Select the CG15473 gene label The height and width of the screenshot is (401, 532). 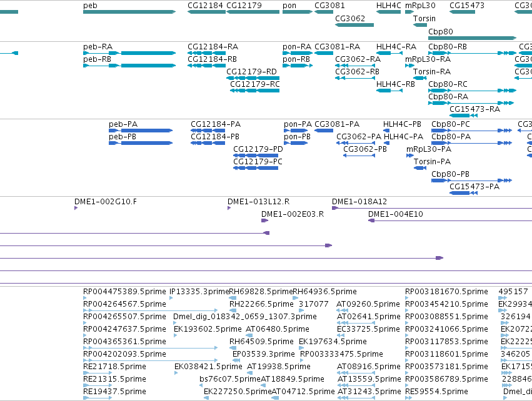coord(467,6)
